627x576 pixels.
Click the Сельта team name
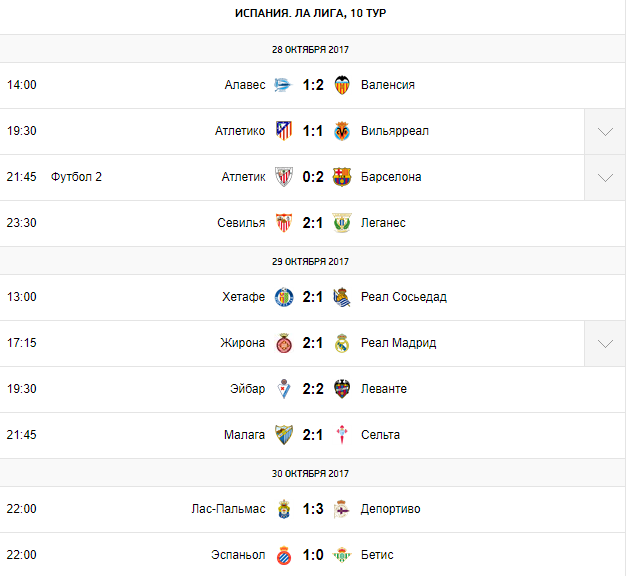(381, 435)
